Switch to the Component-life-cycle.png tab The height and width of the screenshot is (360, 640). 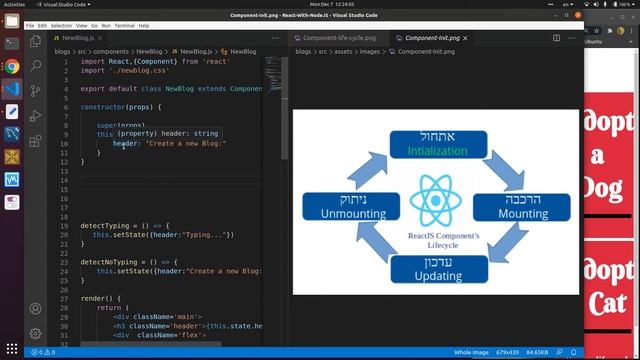pos(340,38)
